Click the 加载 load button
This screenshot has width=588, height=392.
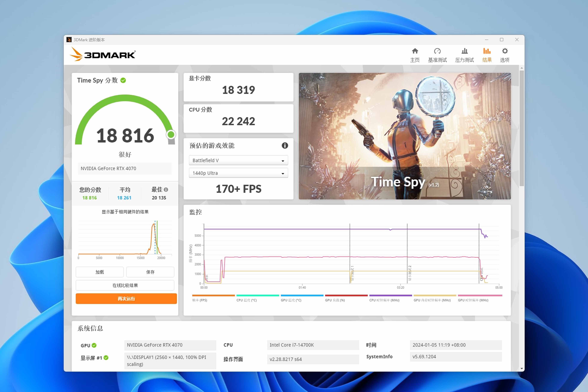[99, 272]
